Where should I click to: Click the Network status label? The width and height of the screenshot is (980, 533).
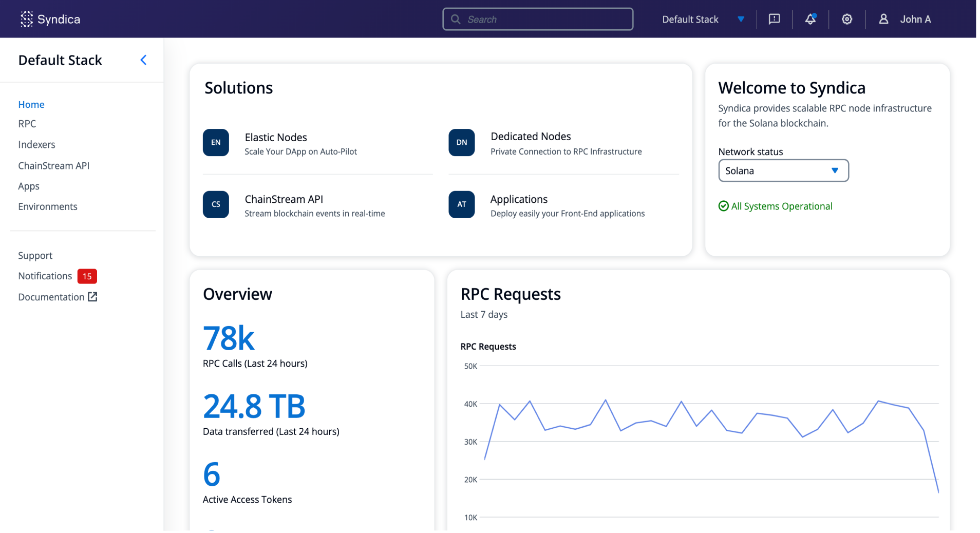750,152
